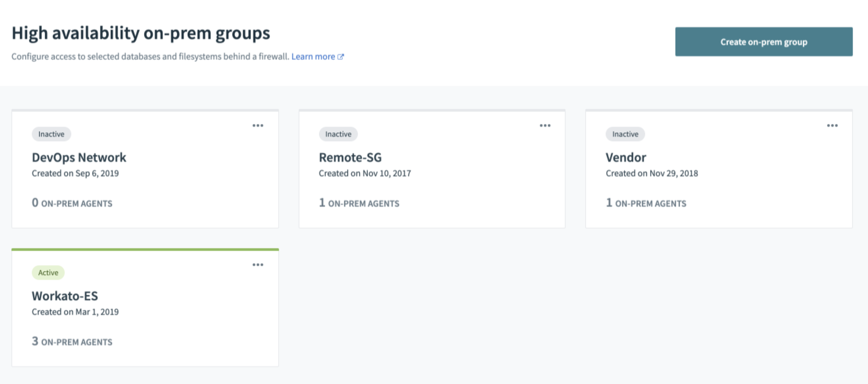Click the Inactive badge on Remote-SG
Viewport: 868px width, 384px height.
click(x=338, y=134)
